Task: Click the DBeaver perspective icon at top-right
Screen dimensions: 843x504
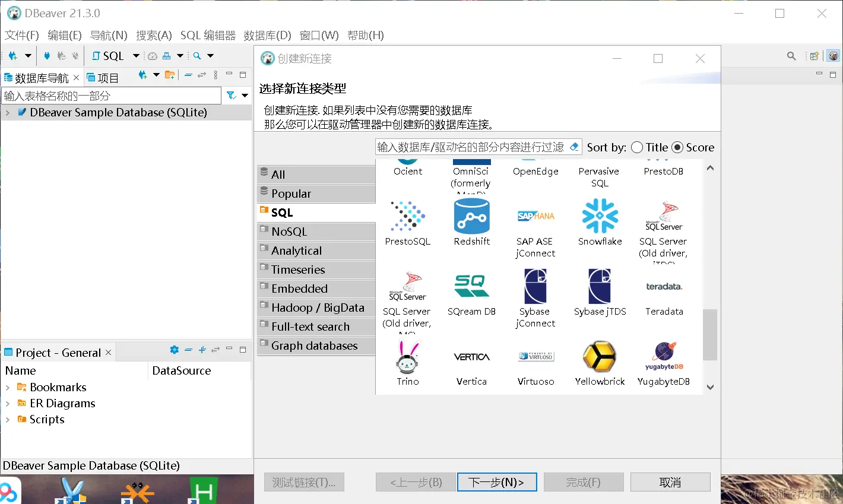Action: [x=834, y=56]
